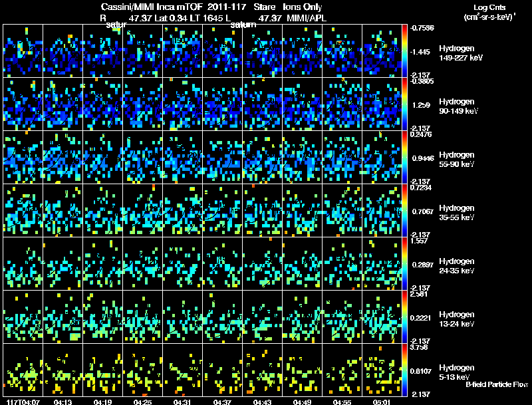This screenshot has width=532, height=405.
Task: Open the Hydrogen 55-90 keV panel at 04:49
Action: tap(302, 158)
